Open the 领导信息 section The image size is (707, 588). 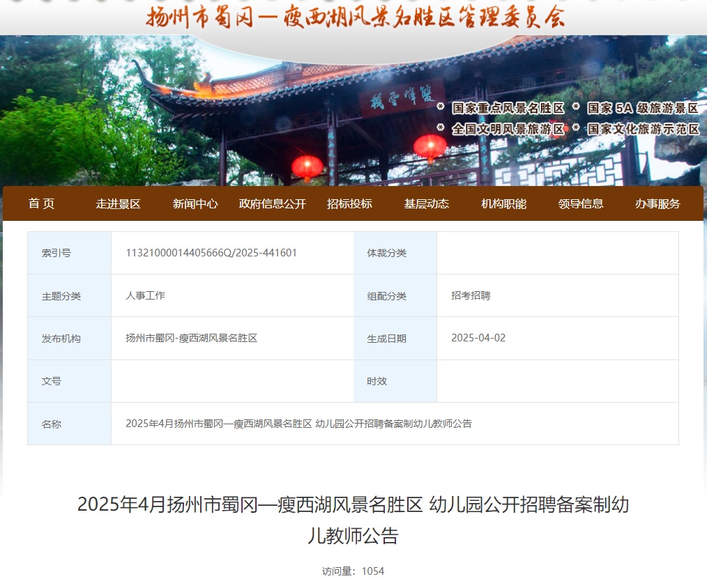pyautogui.click(x=581, y=203)
